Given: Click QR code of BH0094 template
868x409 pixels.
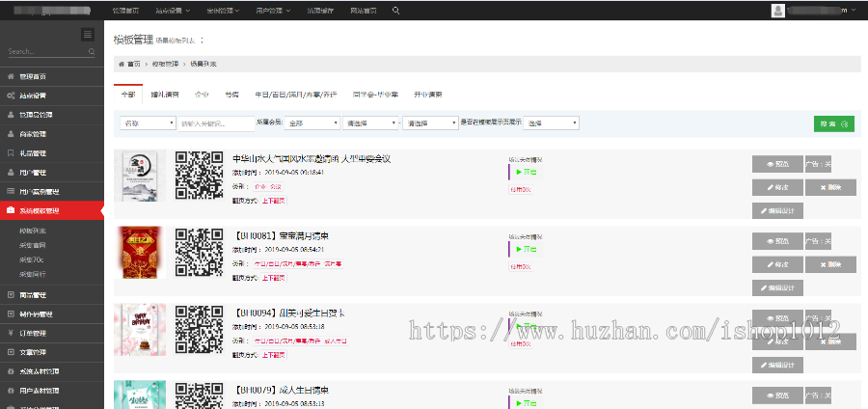Looking at the screenshot, I should (200, 329).
